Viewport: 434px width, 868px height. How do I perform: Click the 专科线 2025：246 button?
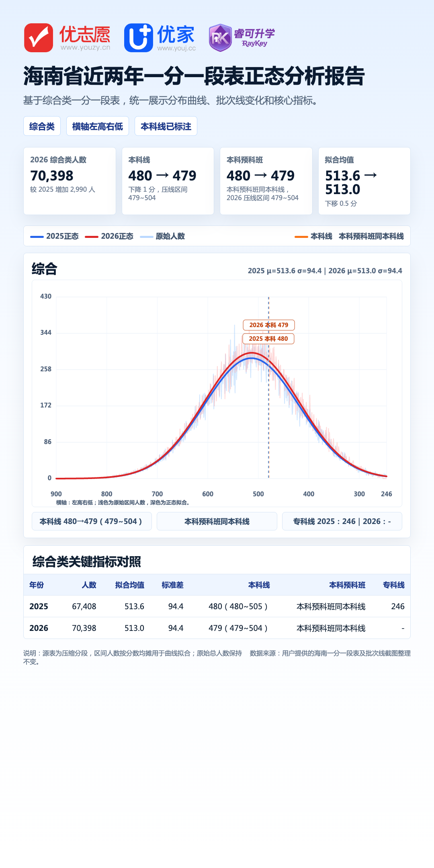[x=342, y=521]
